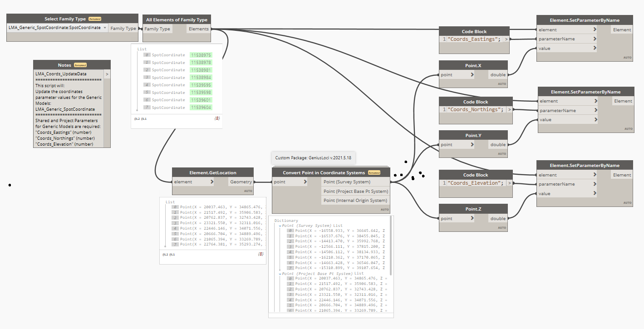Click the Point (Survey System) output port

[x=355, y=182]
